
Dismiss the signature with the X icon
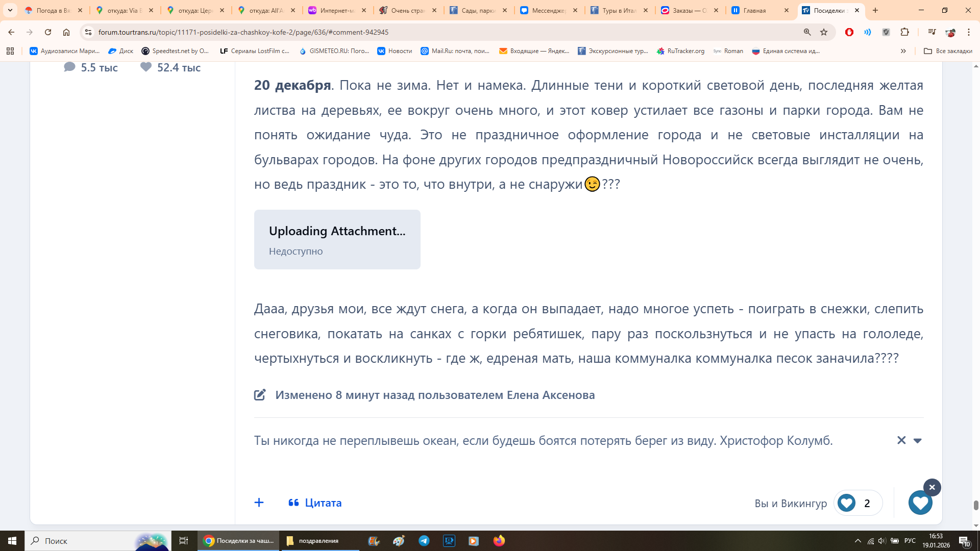[x=901, y=440]
